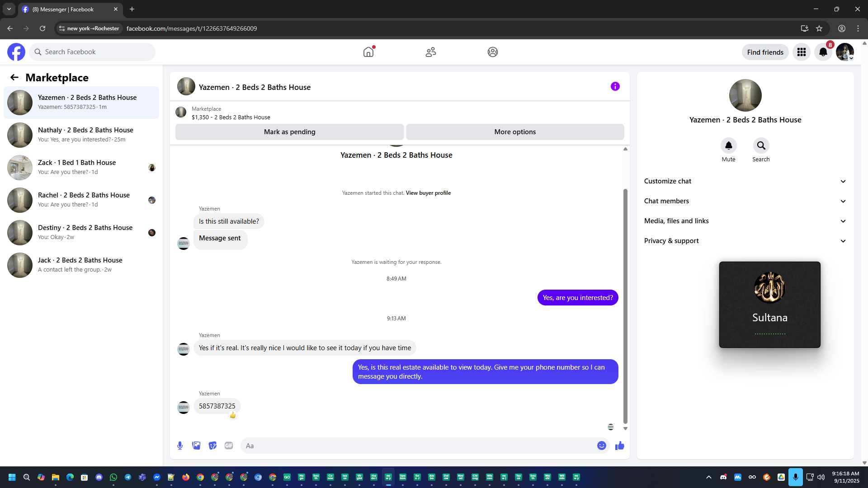Open the Facebook menu grid icon
This screenshot has width=868, height=488.
click(801, 52)
